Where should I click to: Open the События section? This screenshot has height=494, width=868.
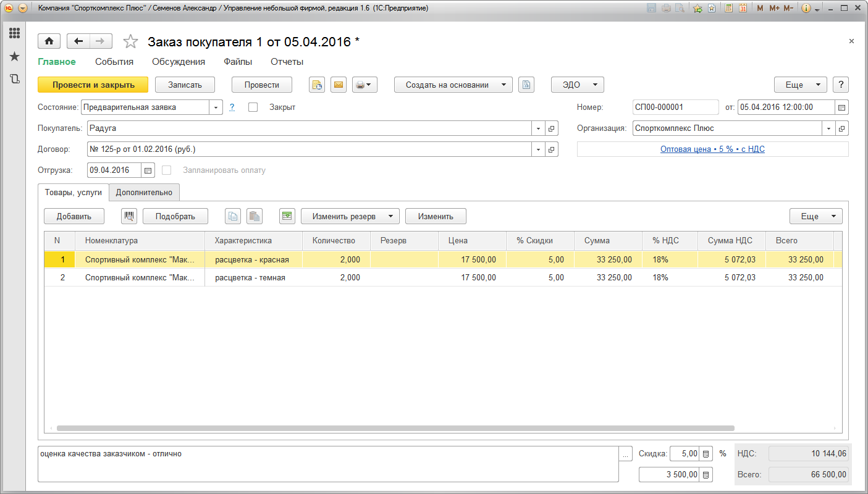(x=114, y=62)
